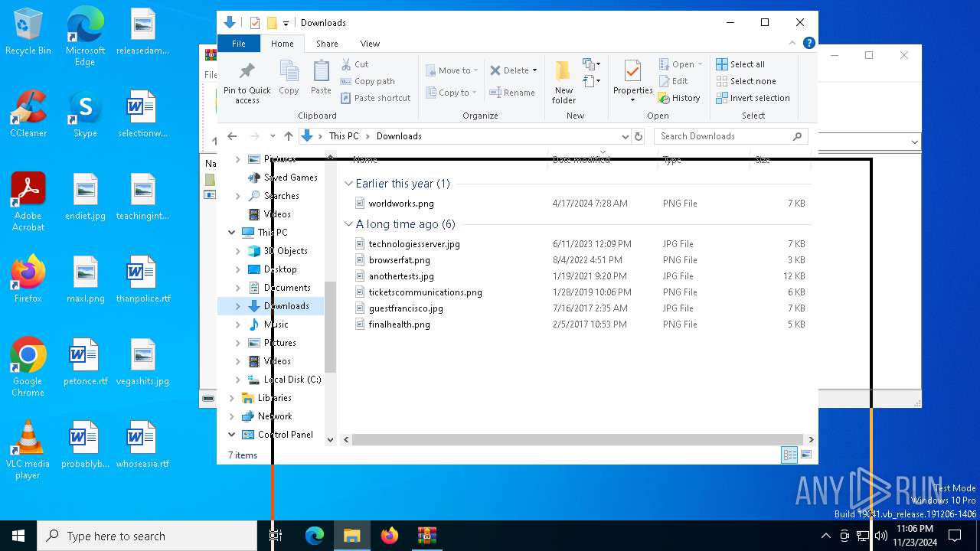Click the Search Downloads field
This screenshot has height=551, width=980.
pyautogui.click(x=731, y=136)
